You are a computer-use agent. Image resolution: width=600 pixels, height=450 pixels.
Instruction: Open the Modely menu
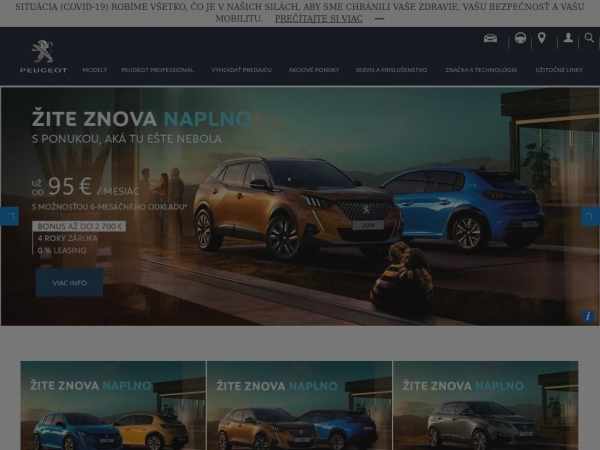[x=95, y=70]
